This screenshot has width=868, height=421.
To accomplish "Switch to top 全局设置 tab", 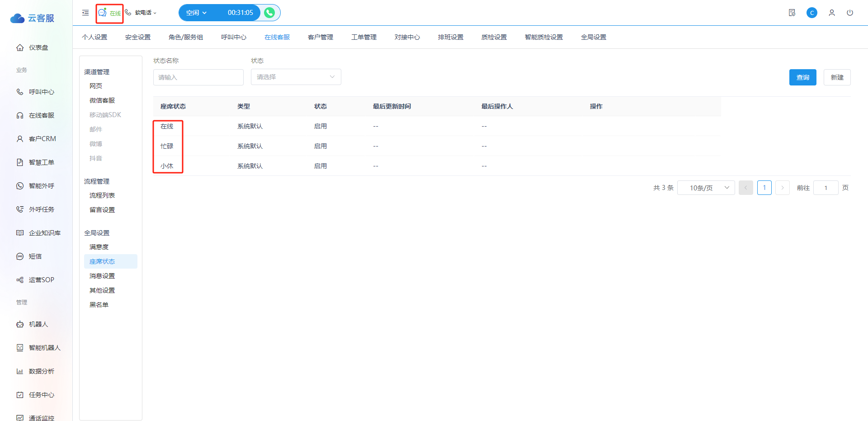I will [x=594, y=37].
